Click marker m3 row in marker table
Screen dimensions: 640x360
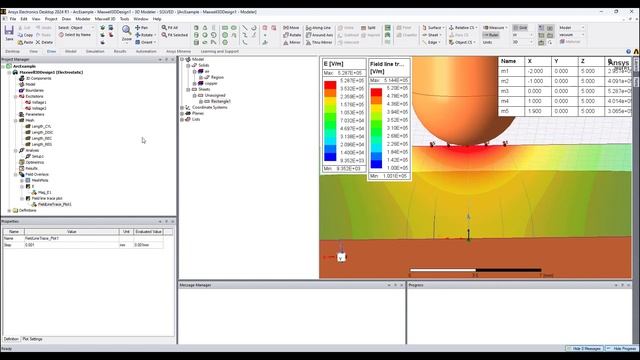click(565, 91)
